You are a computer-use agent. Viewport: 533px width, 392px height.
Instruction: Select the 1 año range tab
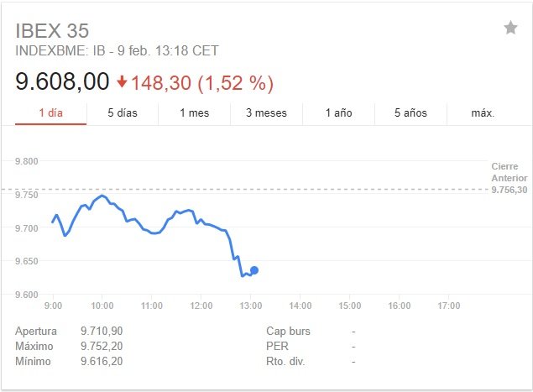(338, 113)
